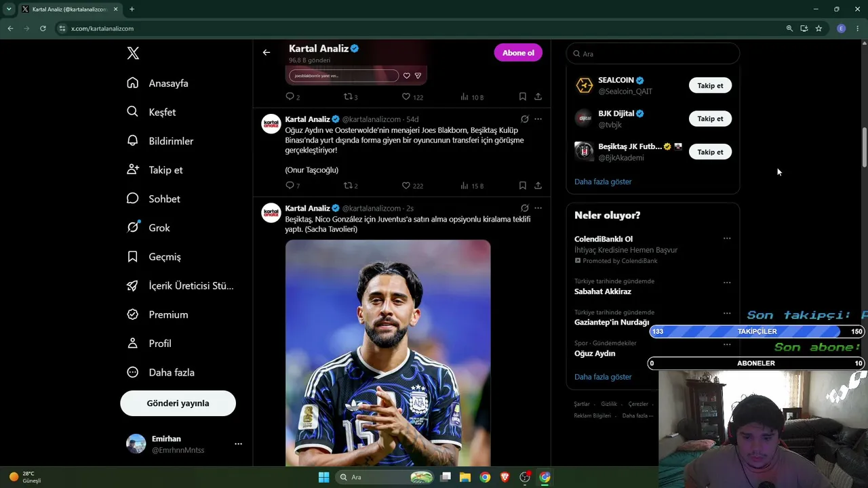This screenshot has width=868, height=488.
Task: Open options for the ColendiBanklı Ol promotion
Action: coord(727,239)
